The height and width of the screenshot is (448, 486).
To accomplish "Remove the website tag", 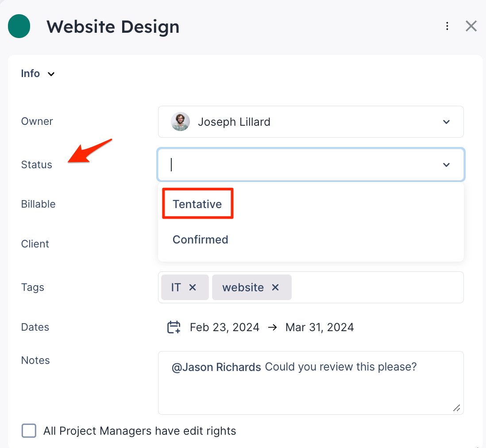I will [275, 287].
